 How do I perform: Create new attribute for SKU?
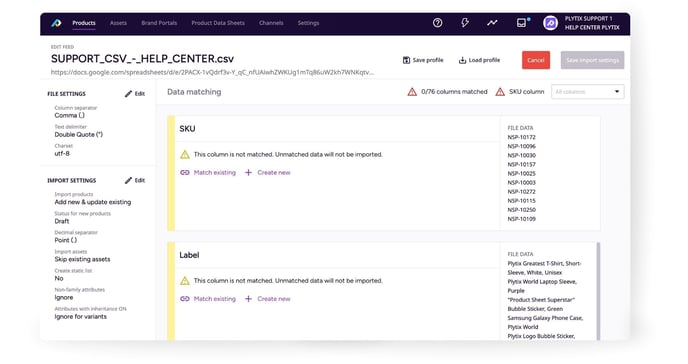coord(268,172)
